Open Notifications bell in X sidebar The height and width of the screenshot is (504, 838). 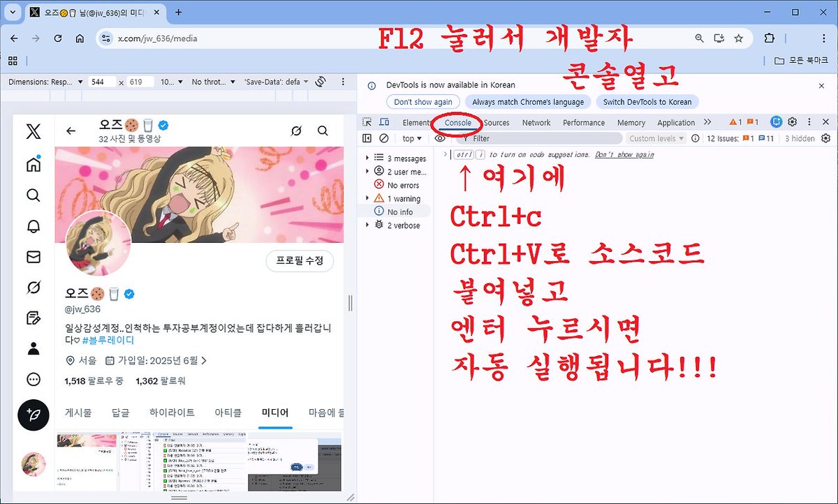[x=33, y=226]
